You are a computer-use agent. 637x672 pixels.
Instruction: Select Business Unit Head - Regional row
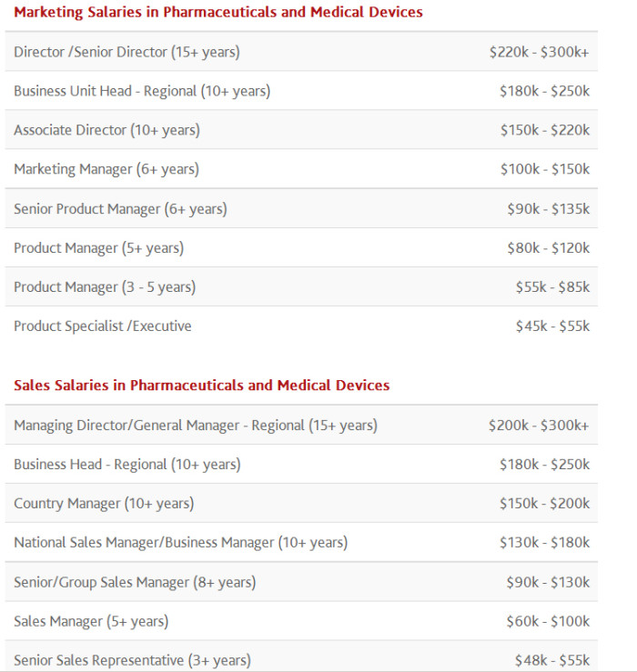pyautogui.click(x=301, y=90)
